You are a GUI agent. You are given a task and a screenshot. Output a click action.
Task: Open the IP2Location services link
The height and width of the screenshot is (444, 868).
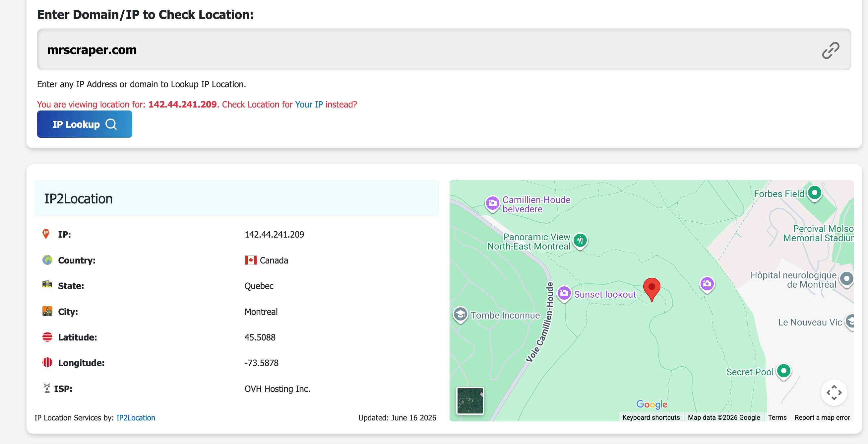136,418
